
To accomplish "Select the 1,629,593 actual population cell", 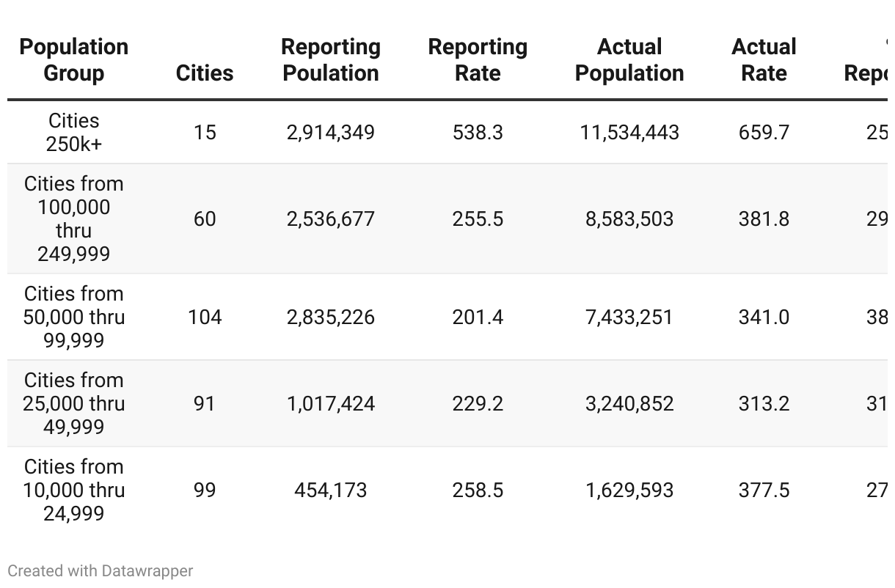I will (x=629, y=490).
